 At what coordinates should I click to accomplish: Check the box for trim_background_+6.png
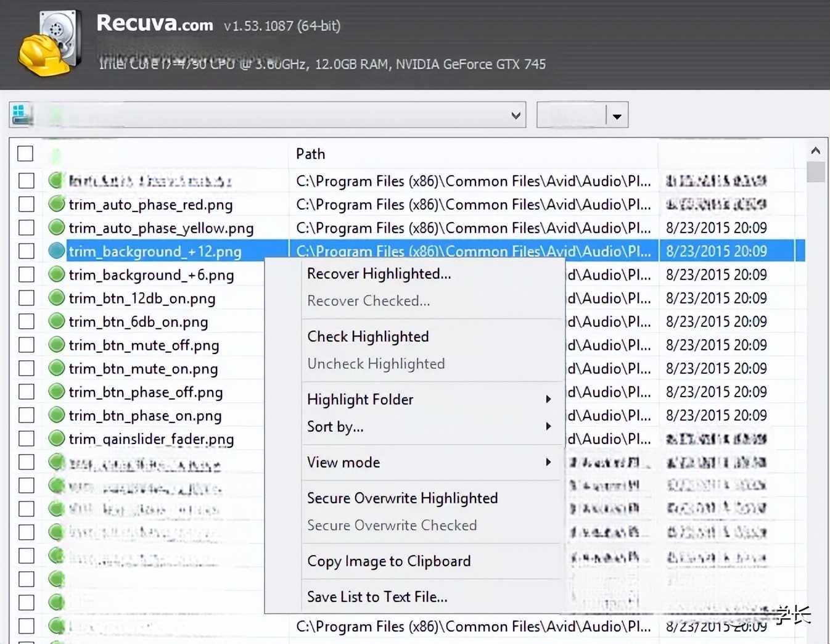[27, 274]
